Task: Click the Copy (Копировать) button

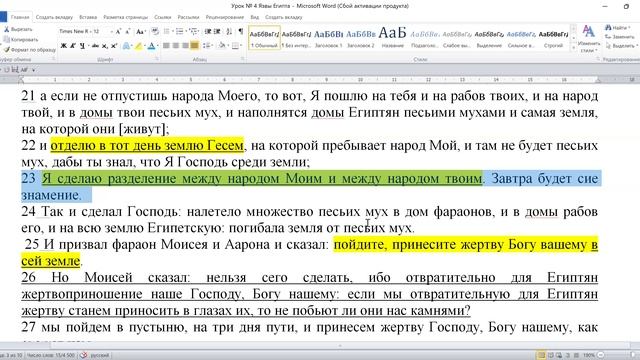Action: [20, 40]
